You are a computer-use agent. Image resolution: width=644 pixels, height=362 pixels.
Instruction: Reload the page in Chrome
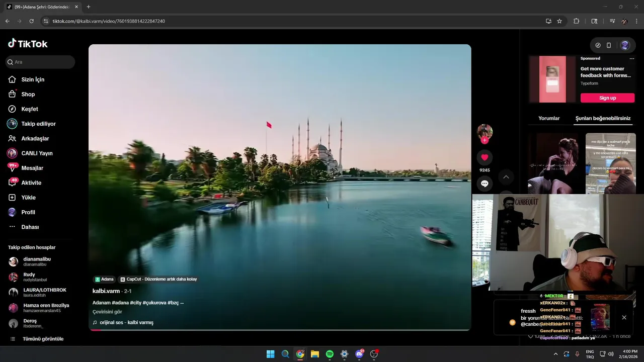(32, 21)
